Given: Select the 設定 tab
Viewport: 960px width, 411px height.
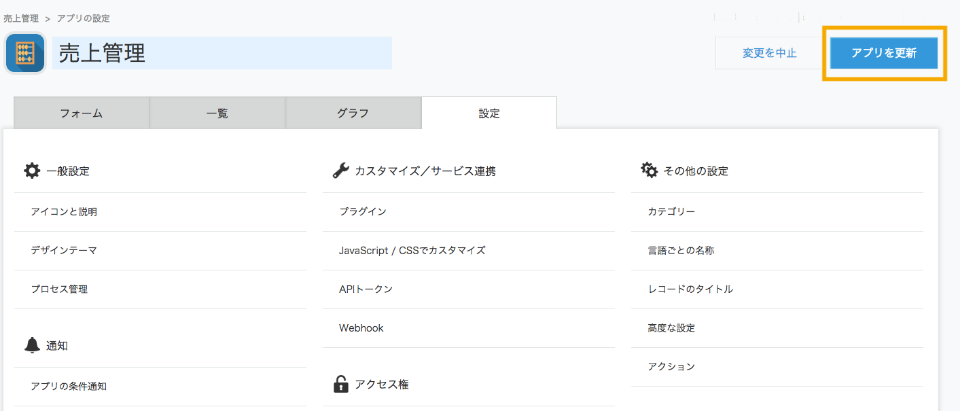Looking at the screenshot, I should pos(489,113).
